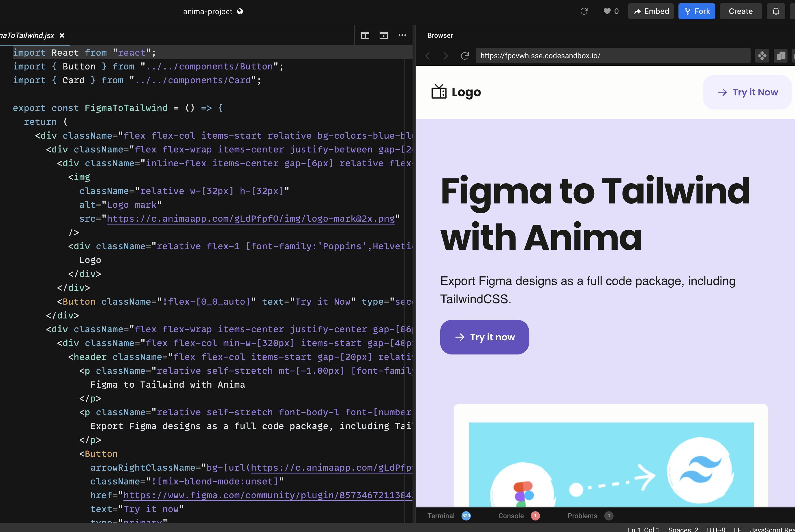
Task: Open the editor more options ellipsis menu
Action: tap(402, 35)
